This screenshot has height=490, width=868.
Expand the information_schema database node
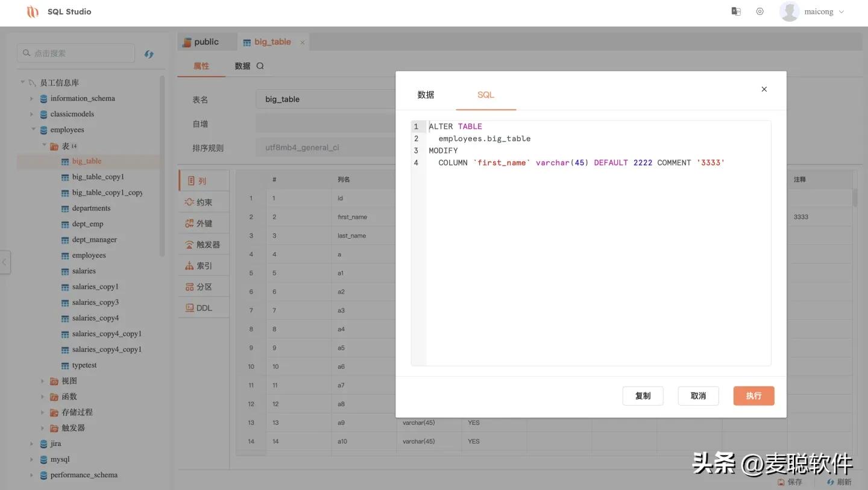pyautogui.click(x=32, y=98)
